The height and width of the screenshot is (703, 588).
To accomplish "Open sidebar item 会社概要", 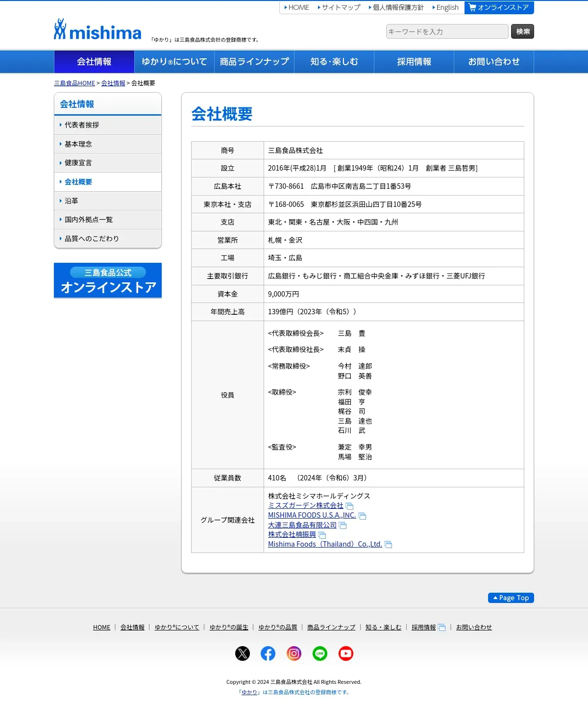I will coord(108,182).
